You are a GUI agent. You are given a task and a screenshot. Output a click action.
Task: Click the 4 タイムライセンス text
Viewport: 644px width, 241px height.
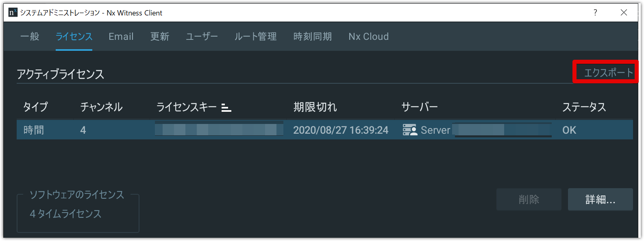[65, 214]
